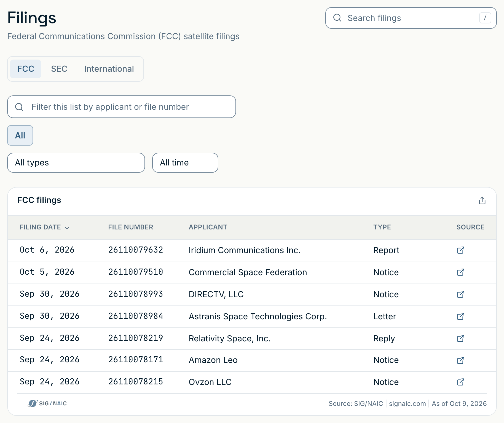
Task: Focus the applicant or file number filter
Action: coord(122,107)
